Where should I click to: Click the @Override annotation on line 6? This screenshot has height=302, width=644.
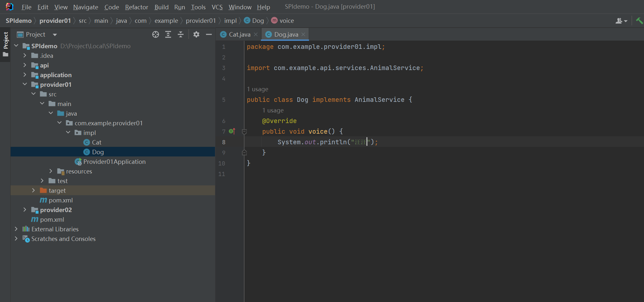tap(279, 121)
